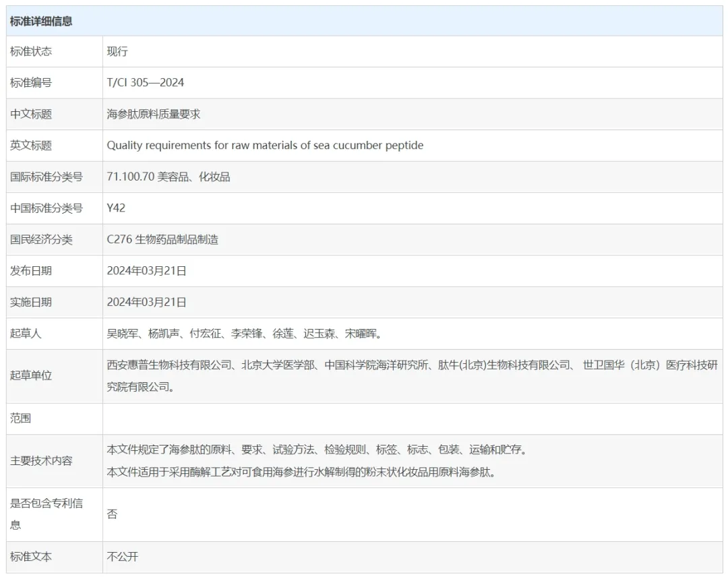The width and height of the screenshot is (728, 581).
Task: Click the Chinese title 海参肽原料质量要求
Action: tap(153, 114)
